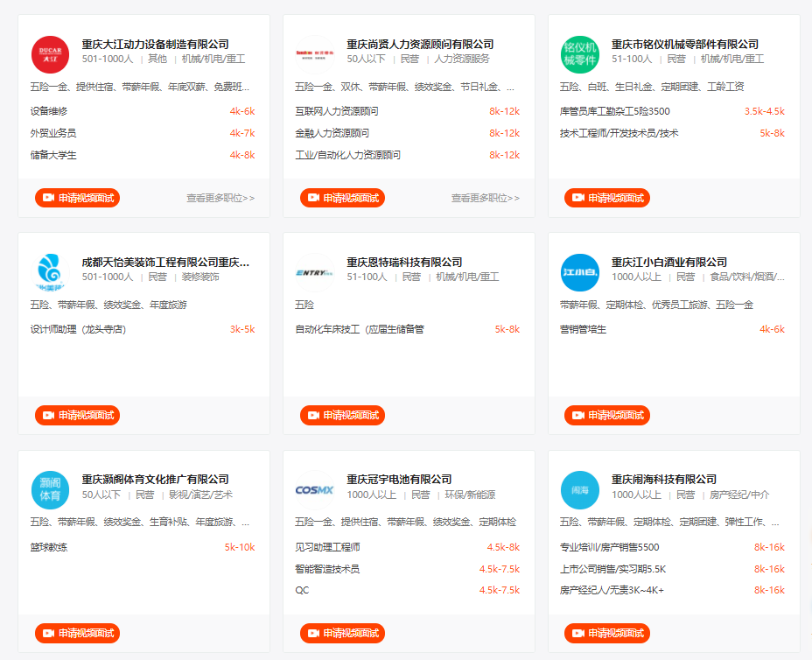The image size is (812, 660).
Task: Click the red DUCAR 大江 company logo
Action: click(x=50, y=54)
